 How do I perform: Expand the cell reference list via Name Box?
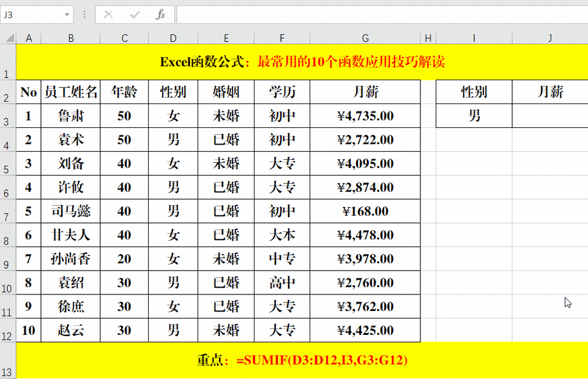[67, 14]
